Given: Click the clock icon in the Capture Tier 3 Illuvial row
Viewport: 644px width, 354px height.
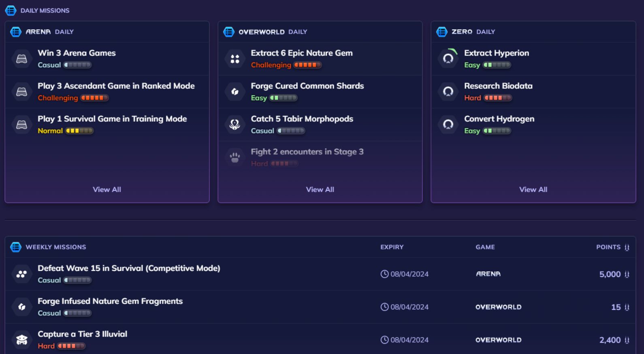Looking at the screenshot, I should [384, 340].
